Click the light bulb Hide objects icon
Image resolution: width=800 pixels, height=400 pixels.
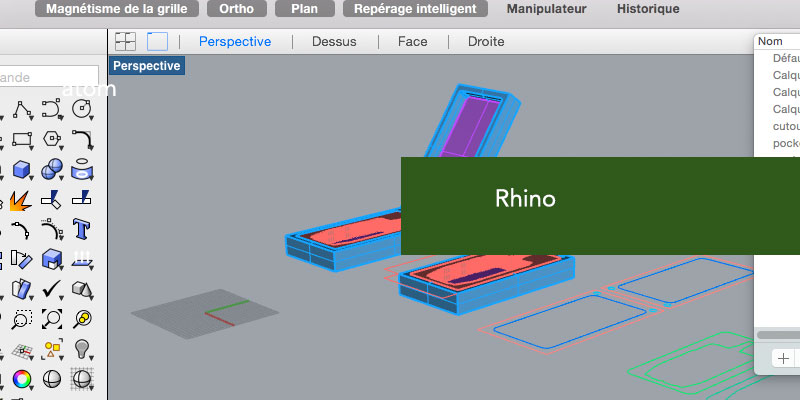[82, 349]
